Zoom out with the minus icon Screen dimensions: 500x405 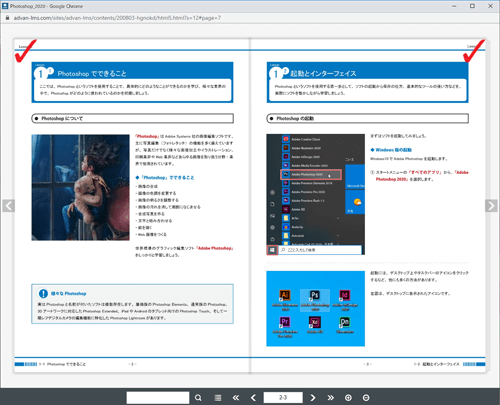tap(366, 398)
